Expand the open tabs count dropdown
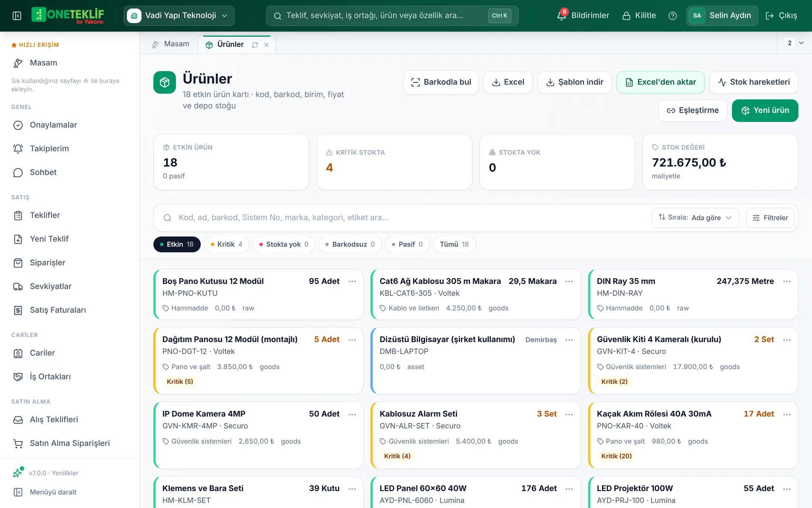This screenshot has width=812, height=508. (794, 43)
